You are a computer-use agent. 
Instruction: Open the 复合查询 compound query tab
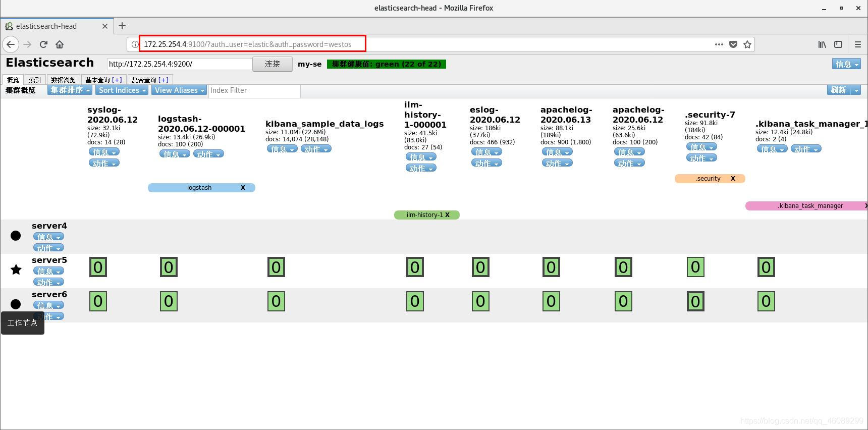[150, 80]
